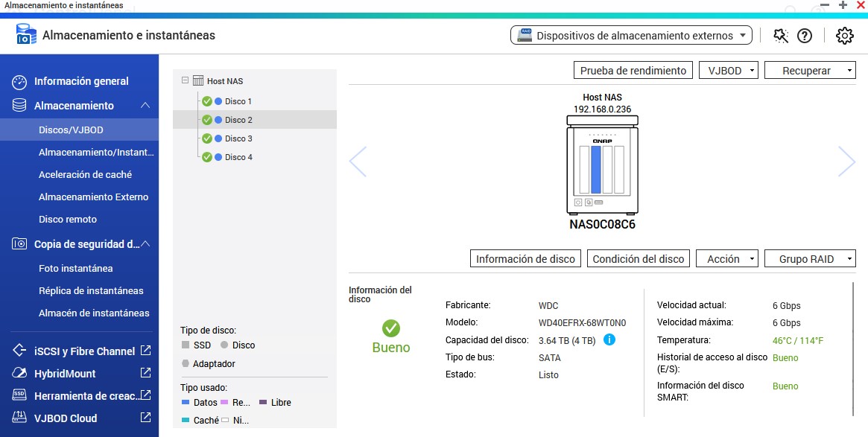The image size is (868, 437).
Task: Go to Información general in sidebar
Action: coord(81,81)
